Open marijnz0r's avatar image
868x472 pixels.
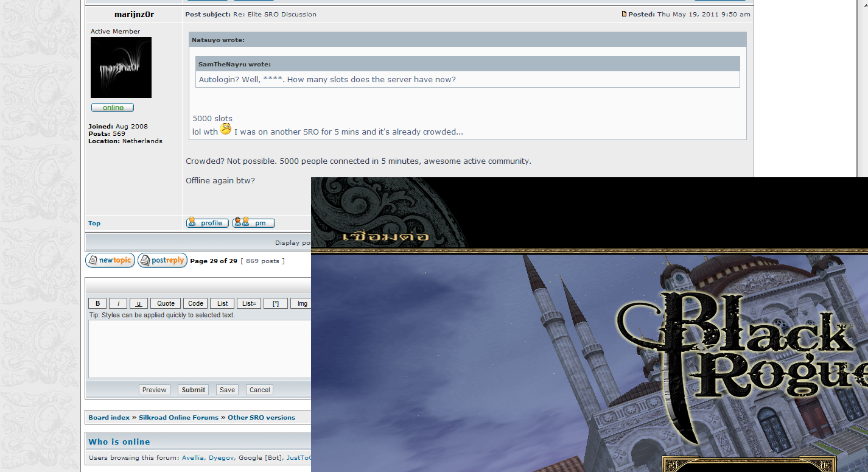tap(121, 68)
